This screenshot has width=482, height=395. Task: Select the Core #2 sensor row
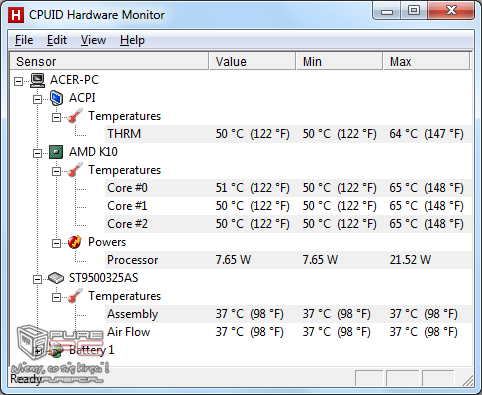click(x=288, y=224)
